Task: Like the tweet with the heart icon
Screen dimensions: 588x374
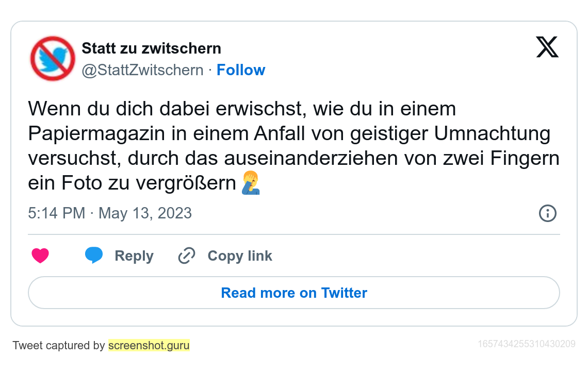Action: click(40, 256)
